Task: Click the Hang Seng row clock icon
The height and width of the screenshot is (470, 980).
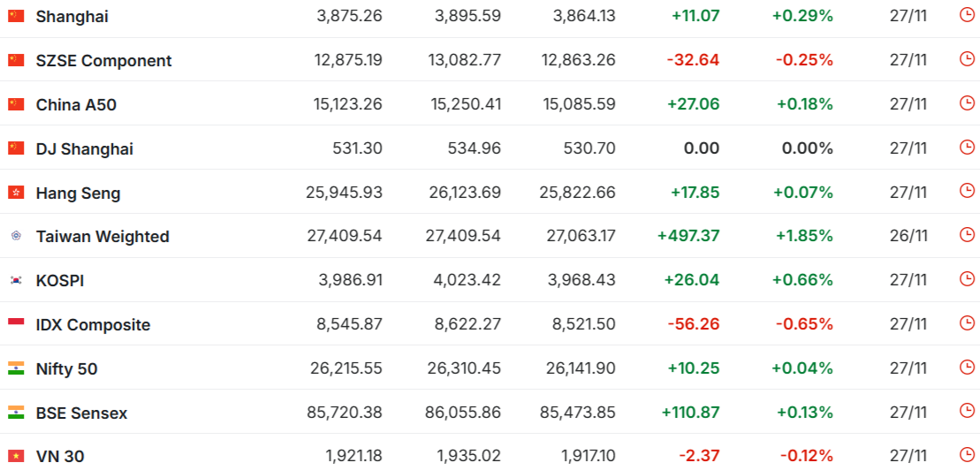Action: [x=967, y=192]
